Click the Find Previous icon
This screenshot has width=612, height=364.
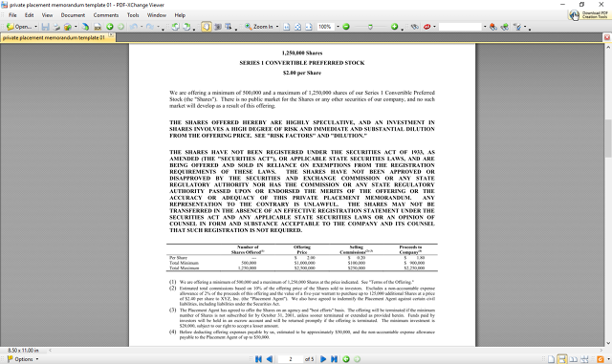(493, 27)
